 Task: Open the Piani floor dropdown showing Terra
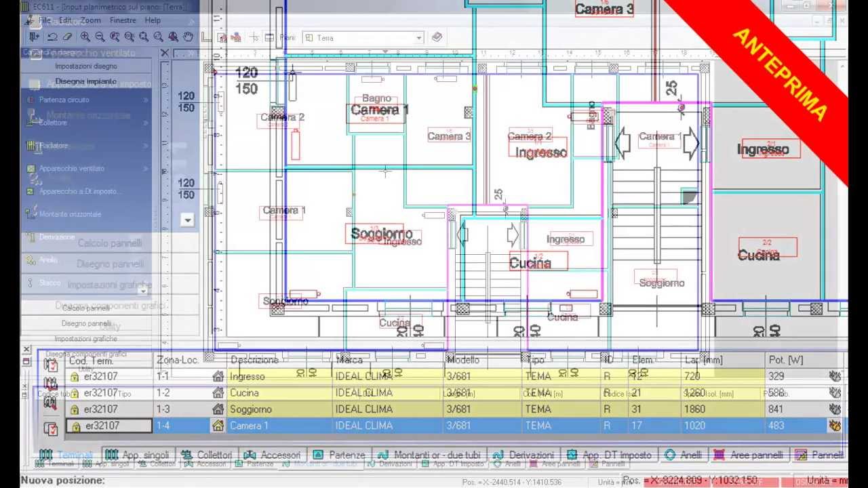363,38
